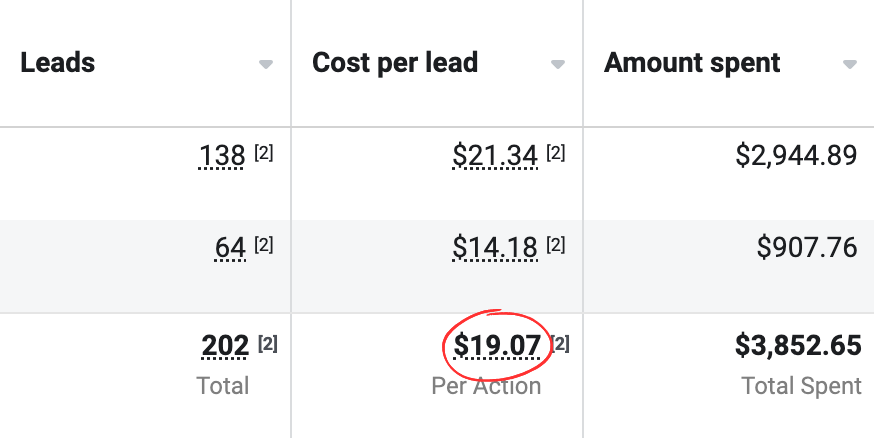Click the $14.18 cost per lead value
The height and width of the screenshot is (438, 874).
point(495,248)
